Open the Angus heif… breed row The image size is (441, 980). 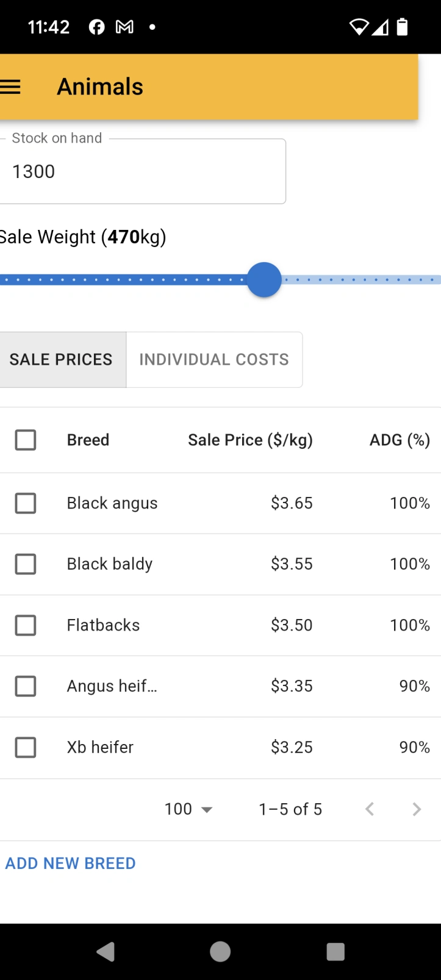point(220,686)
